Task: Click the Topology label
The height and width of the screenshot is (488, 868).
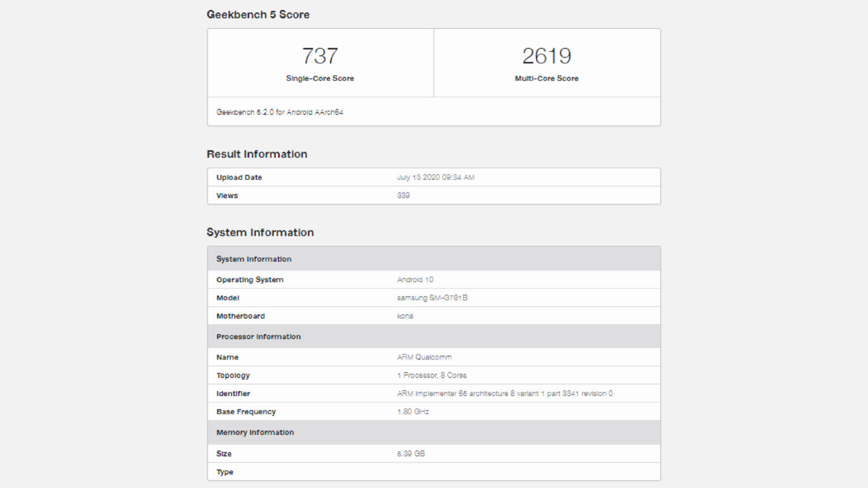Action: [233, 376]
